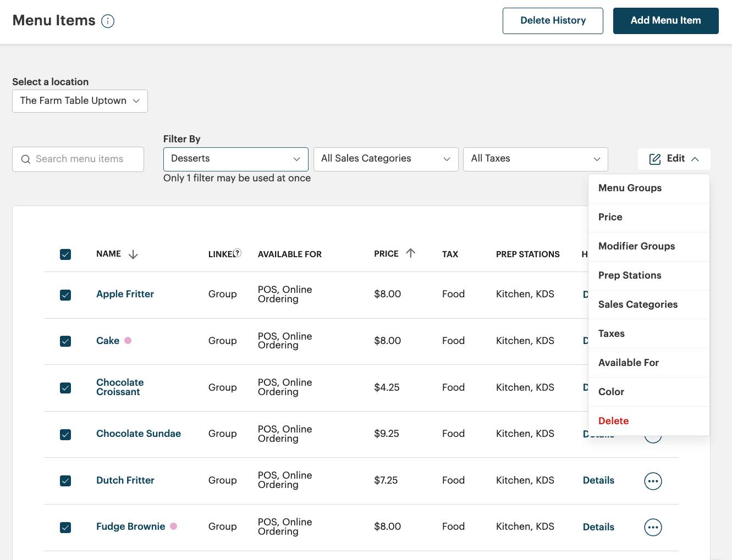This screenshot has height=560, width=732.
Task: Open the location selector showing The Farm Table Uptown
Action: click(79, 101)
